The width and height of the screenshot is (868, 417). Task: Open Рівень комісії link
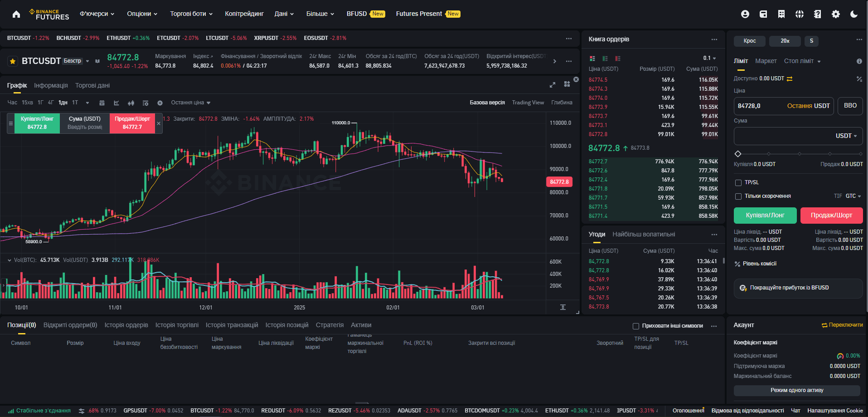tap(756, 264)
